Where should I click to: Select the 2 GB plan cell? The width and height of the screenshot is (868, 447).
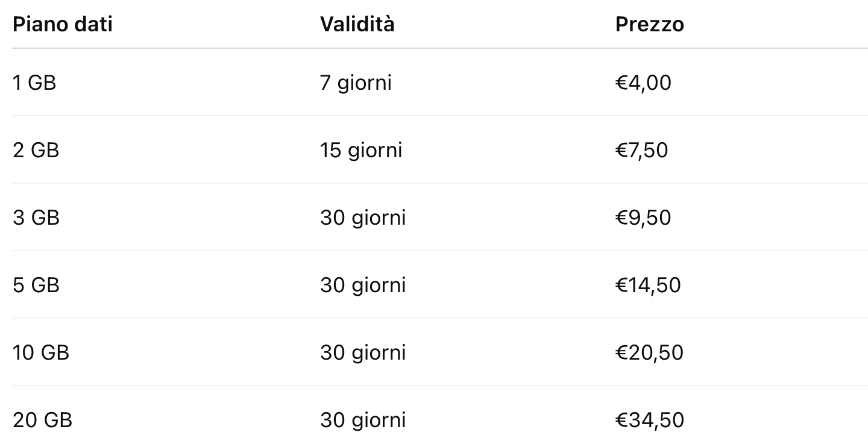[36, 150]
